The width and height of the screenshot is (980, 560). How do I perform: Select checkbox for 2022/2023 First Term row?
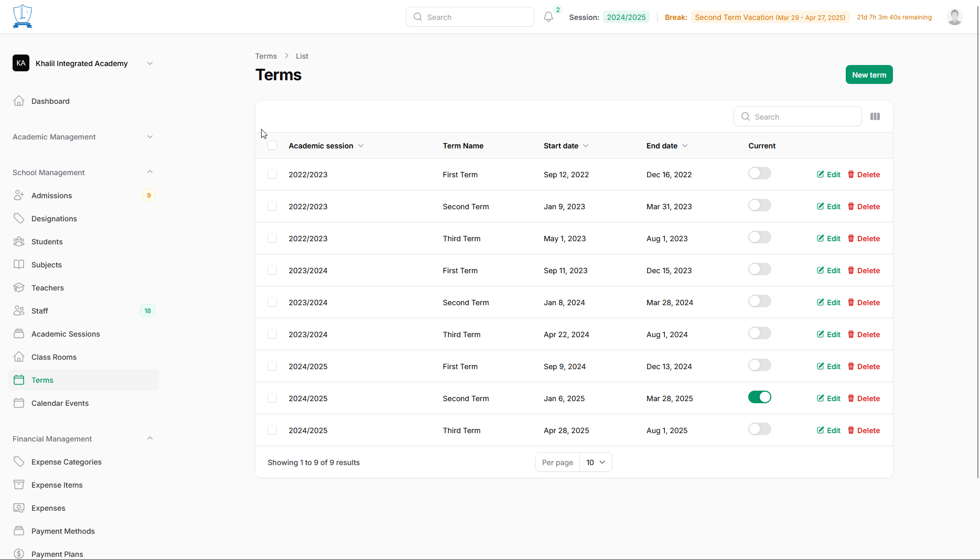pyautogui.click(x=272, y=175)
